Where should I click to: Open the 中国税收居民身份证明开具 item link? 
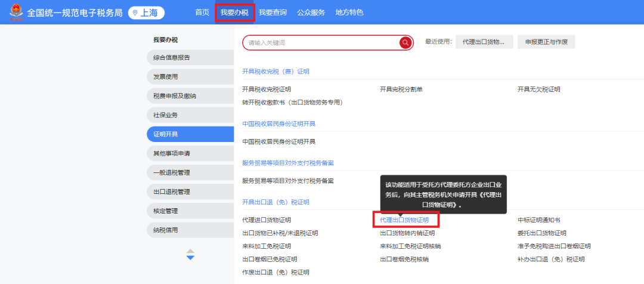click(278, 142)
